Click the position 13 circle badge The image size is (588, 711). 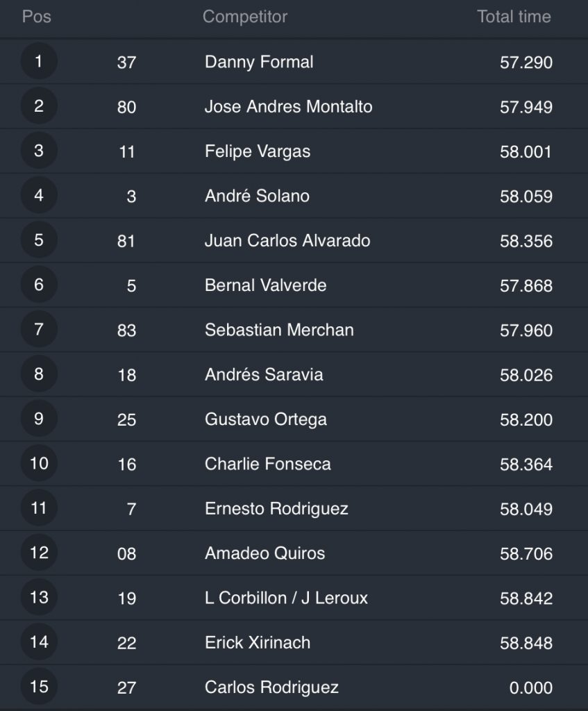(x=39, y=597)
